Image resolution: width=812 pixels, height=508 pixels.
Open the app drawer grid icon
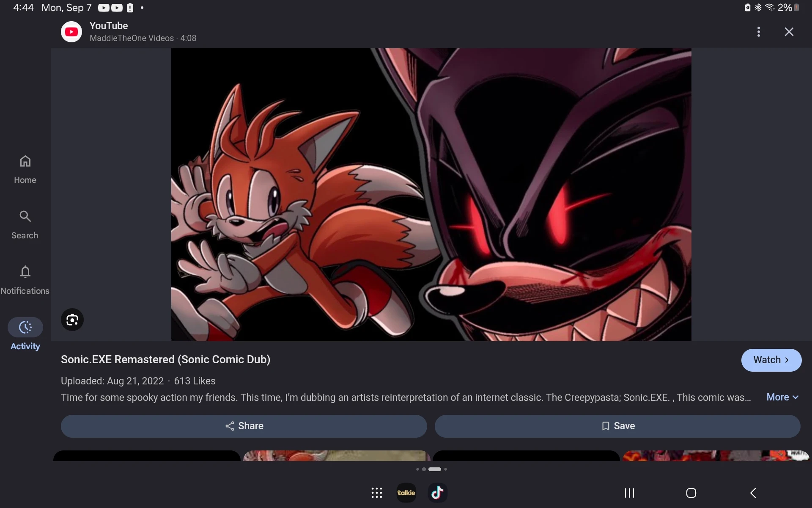pos(376,493)
